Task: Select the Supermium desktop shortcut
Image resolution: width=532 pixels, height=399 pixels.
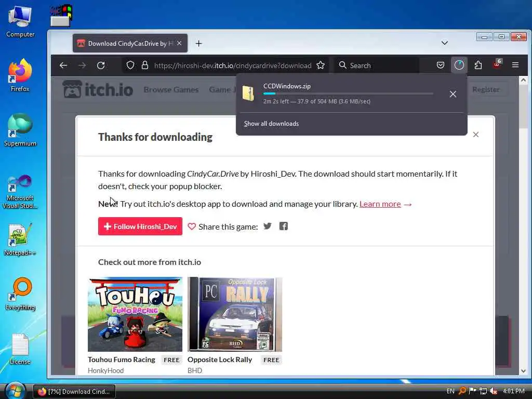Action: 20,130
